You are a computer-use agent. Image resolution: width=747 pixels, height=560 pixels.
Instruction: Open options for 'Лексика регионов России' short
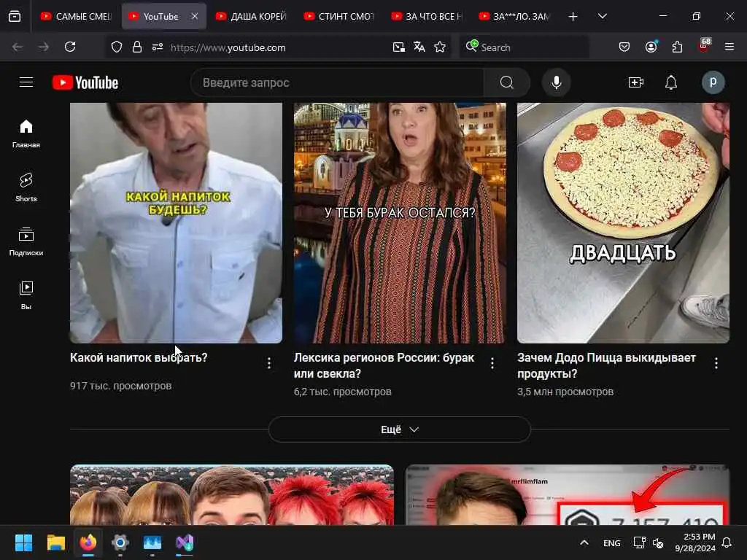492,363
